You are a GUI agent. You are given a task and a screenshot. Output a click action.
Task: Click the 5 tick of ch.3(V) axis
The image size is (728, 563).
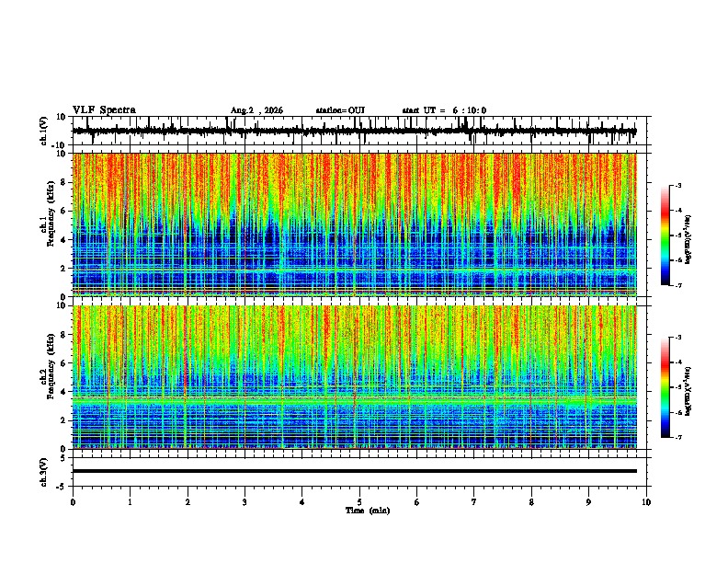[63, 458]
